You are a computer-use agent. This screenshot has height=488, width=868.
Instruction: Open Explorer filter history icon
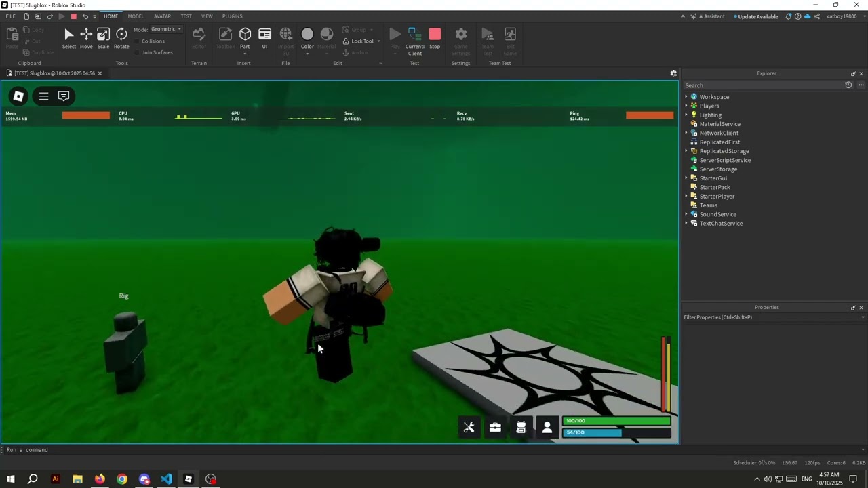[x=848, y=85]
